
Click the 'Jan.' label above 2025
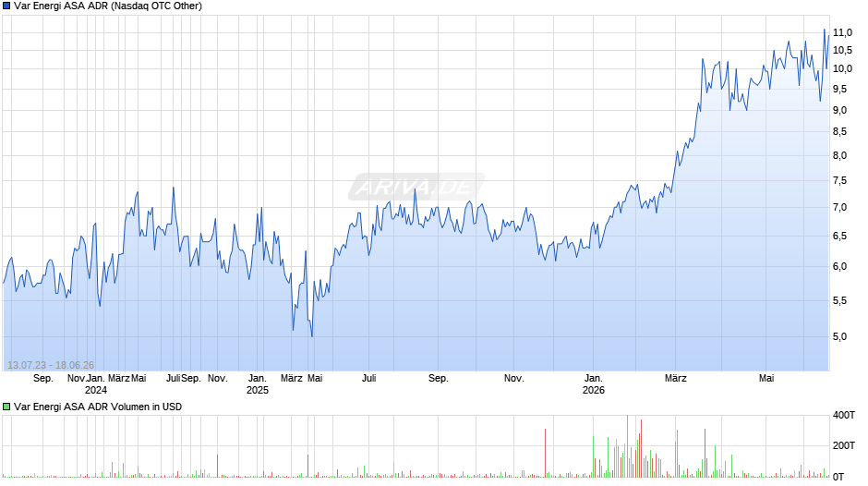pyautogui.click(x=258, y=379)
